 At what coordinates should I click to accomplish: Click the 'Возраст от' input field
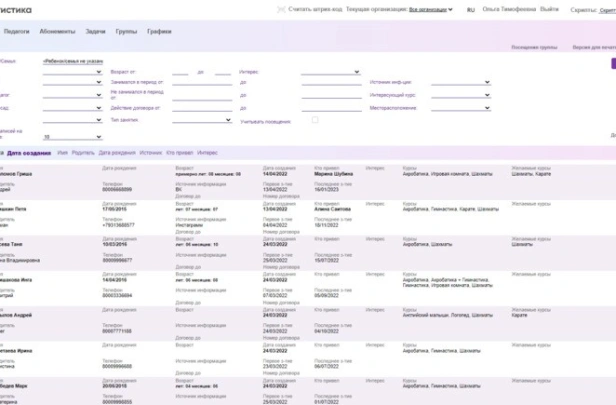point(180,73)
